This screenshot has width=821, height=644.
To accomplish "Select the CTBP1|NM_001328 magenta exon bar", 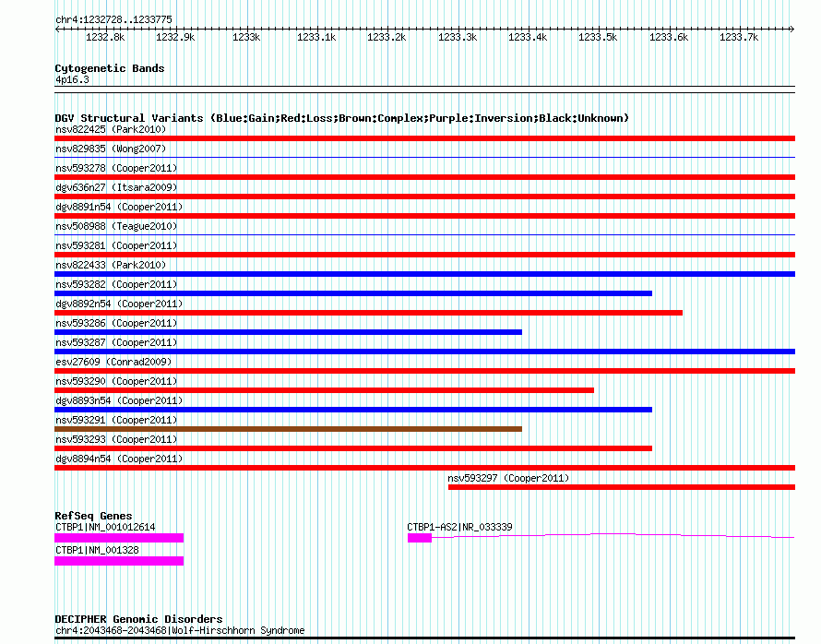I will click(x=119, y=561).
